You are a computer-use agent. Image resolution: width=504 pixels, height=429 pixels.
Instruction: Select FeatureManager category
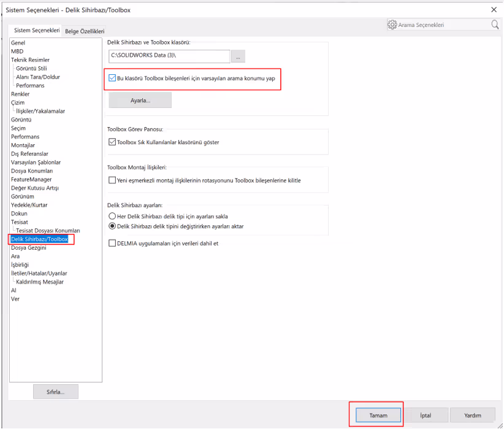[x=31, y=179]
